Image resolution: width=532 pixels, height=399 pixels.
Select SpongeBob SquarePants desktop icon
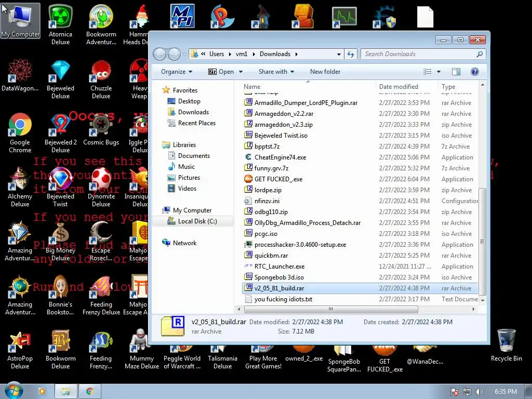344,359
